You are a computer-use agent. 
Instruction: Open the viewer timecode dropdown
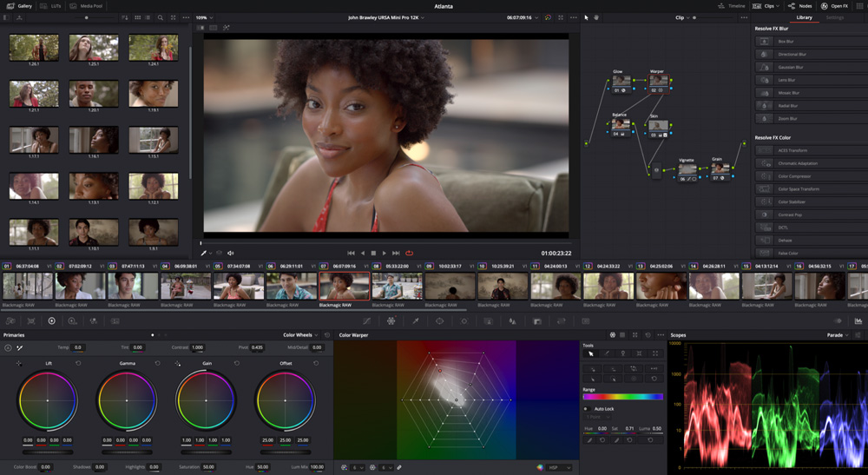coord(523,17)
